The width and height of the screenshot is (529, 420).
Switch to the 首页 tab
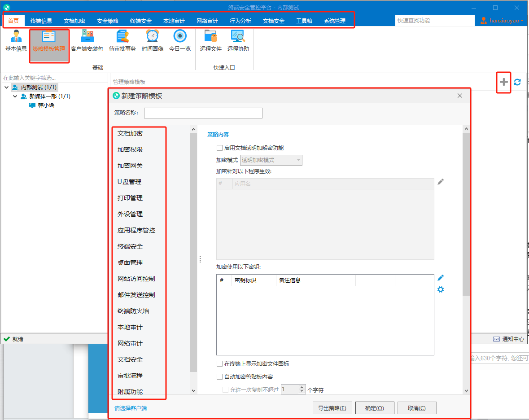coord(13,21)
